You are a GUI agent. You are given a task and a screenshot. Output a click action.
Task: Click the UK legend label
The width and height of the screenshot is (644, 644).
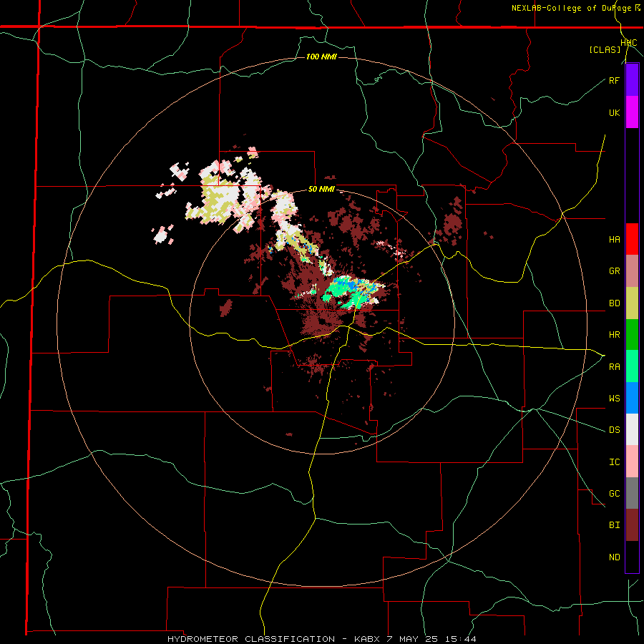614,112
